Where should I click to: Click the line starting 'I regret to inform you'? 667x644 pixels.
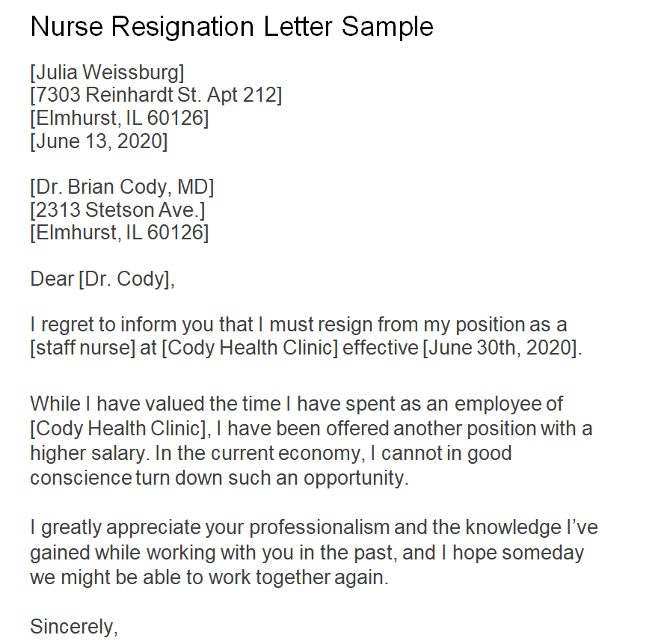click(x=299, y=325)
